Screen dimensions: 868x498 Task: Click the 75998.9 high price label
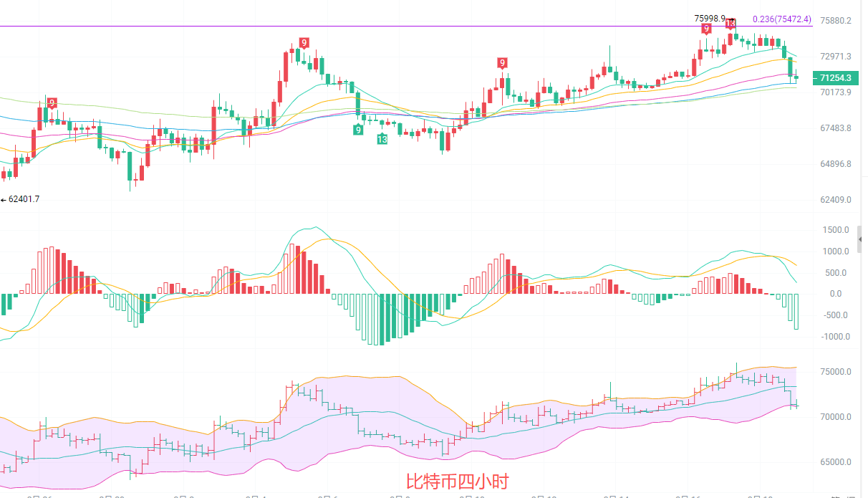[710, 18]
